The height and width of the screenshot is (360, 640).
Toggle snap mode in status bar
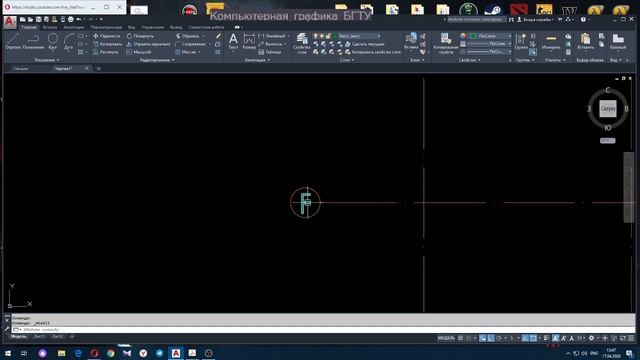469,338
